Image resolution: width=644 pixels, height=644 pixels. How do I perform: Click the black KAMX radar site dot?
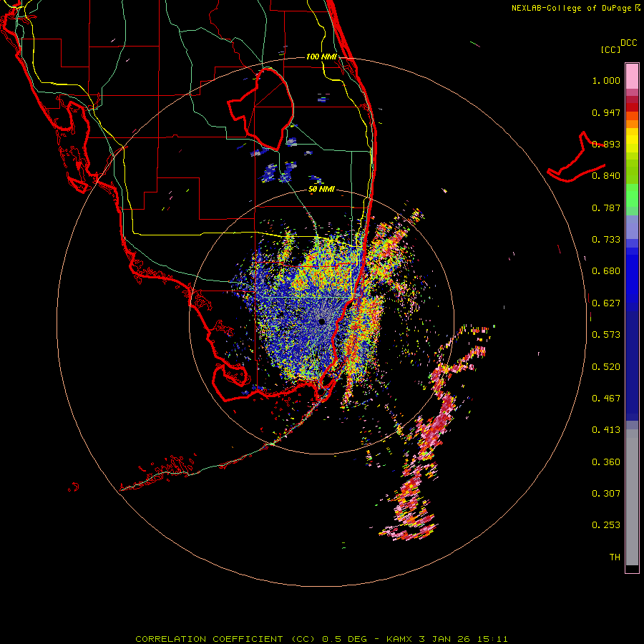click(x=321, y=321)
